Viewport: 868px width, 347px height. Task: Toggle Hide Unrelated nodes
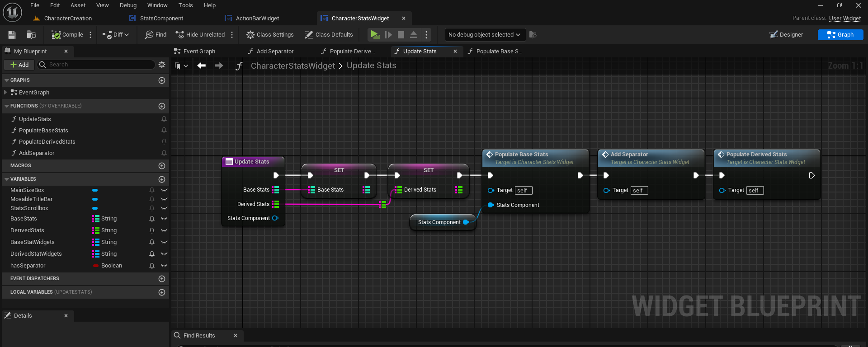[200, 35]
